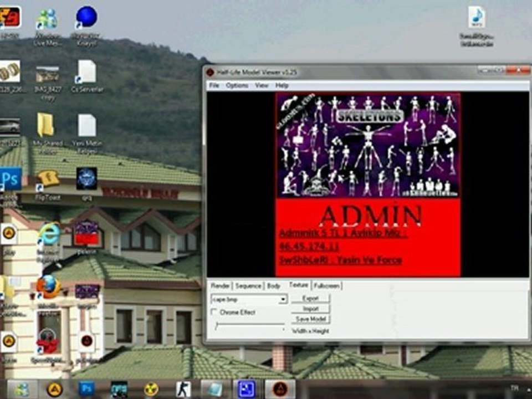Open the blue square taskbar application
Image resolution: width=532 pixels, height=399 pixels.
coord(247,389)
